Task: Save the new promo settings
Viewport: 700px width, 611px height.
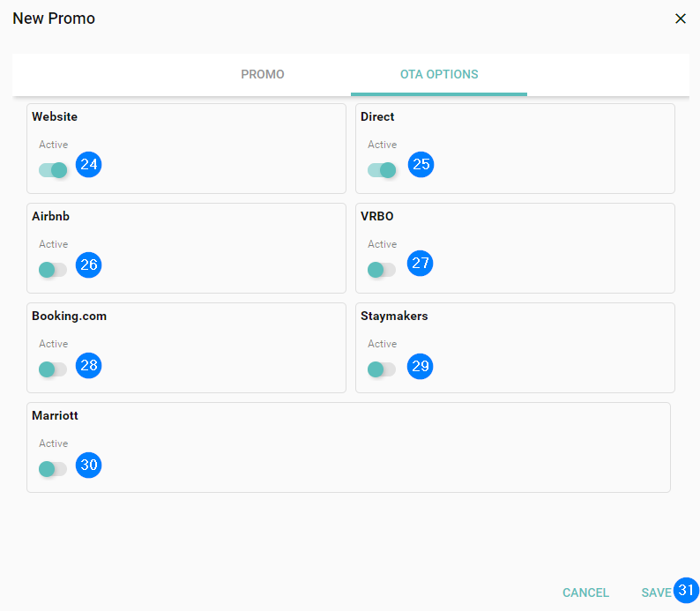Action: pos(656,592)
